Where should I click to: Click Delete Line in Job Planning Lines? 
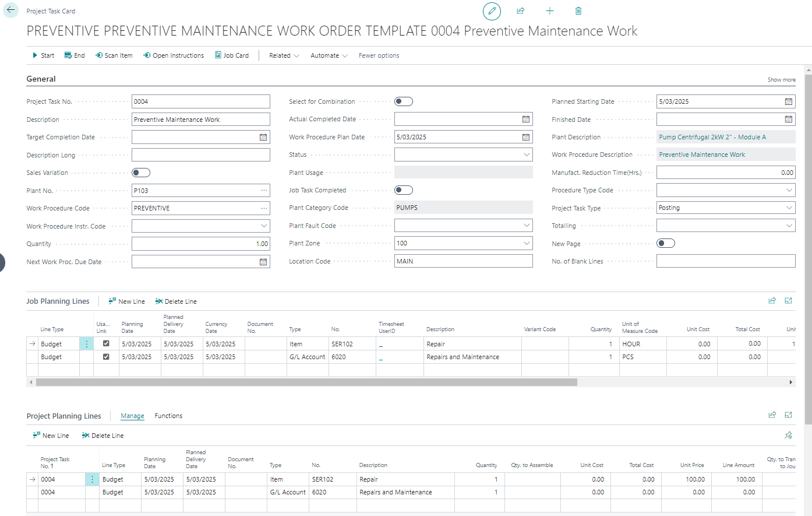176,301
